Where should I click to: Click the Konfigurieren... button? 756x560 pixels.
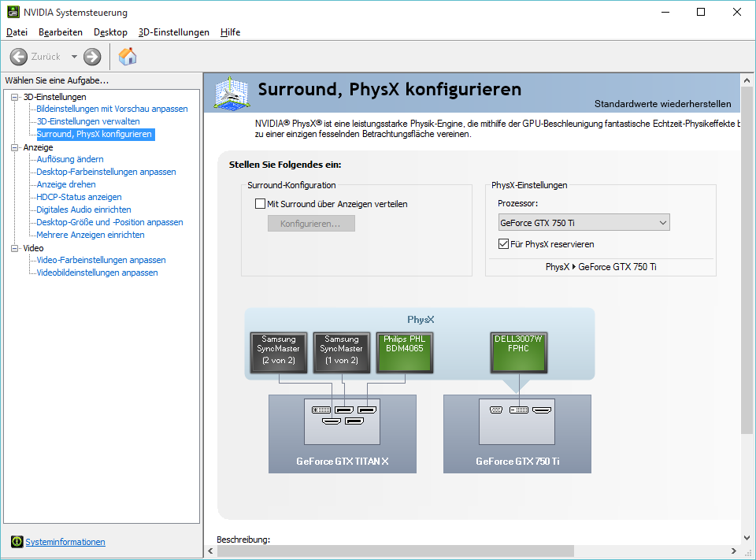click(x=311, y=224)
